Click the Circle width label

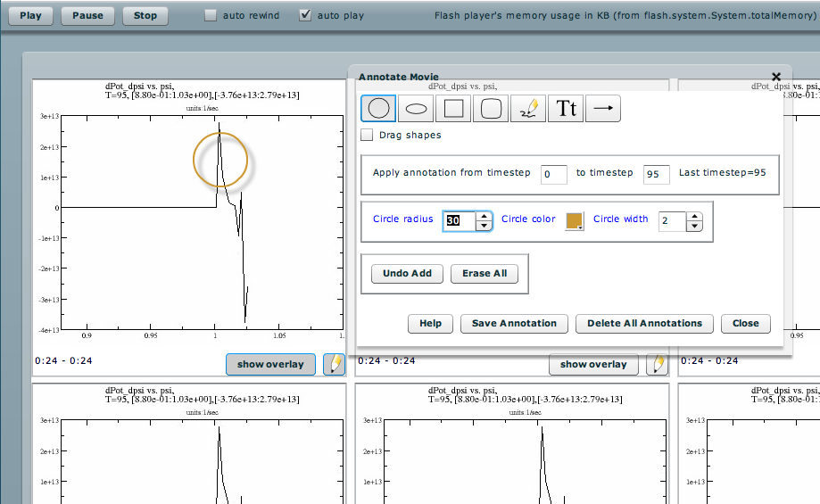(621, 219)
